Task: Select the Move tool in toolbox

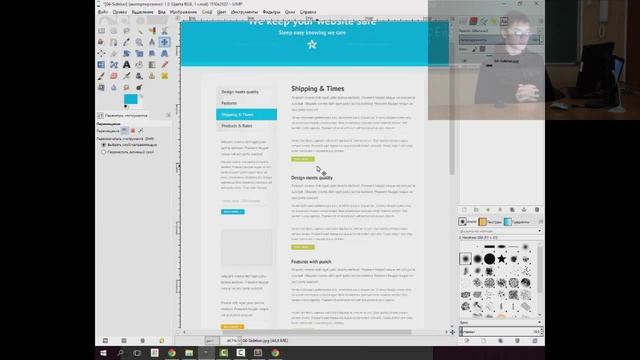Action: coord(164,42)
